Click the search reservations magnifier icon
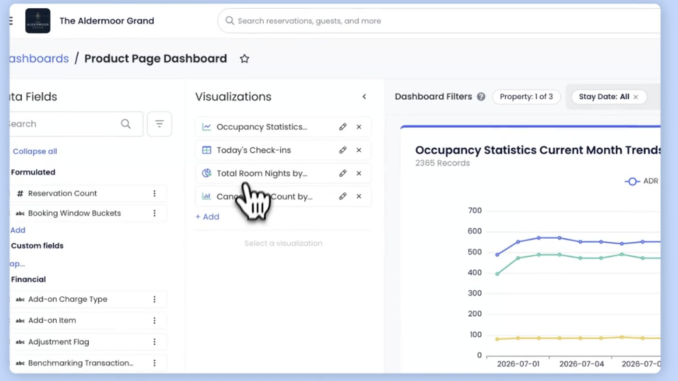This screenshot has width=678, height=381. (230, 21)
